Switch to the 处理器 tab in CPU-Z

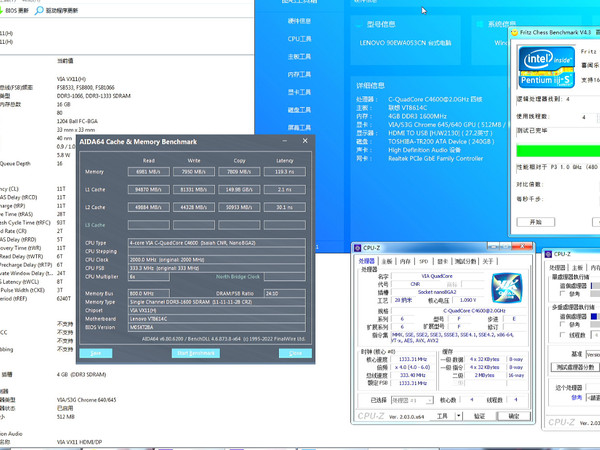coord(367,261)
